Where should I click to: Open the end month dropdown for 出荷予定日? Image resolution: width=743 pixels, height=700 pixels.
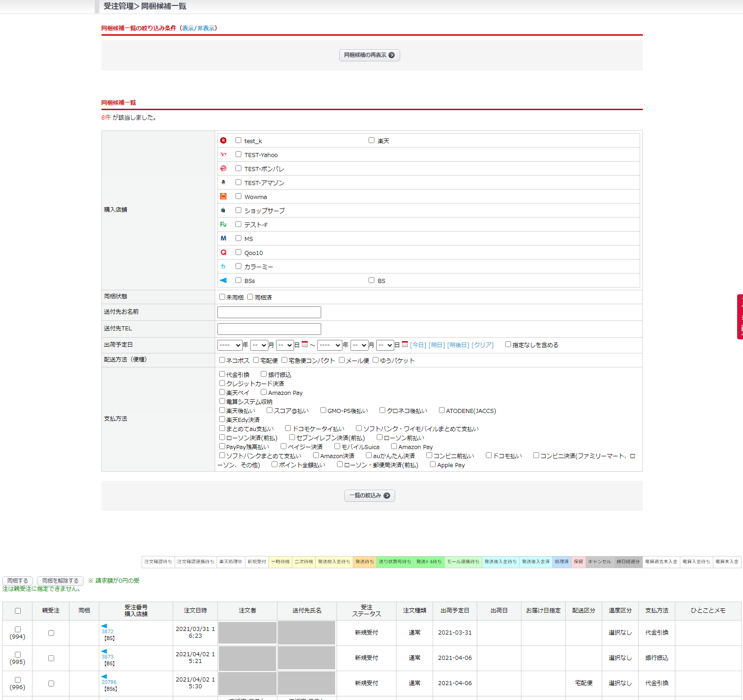[x=360, y=345]
